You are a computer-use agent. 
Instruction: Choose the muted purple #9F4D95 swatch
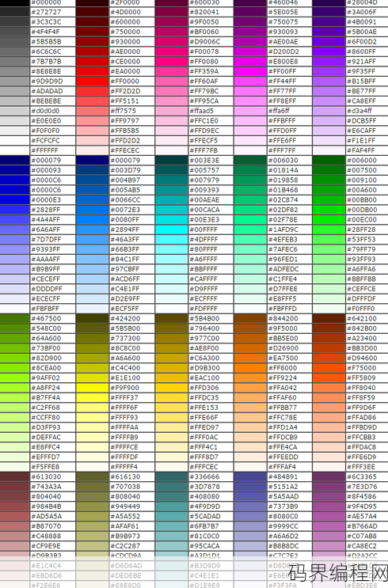(329, 506)
